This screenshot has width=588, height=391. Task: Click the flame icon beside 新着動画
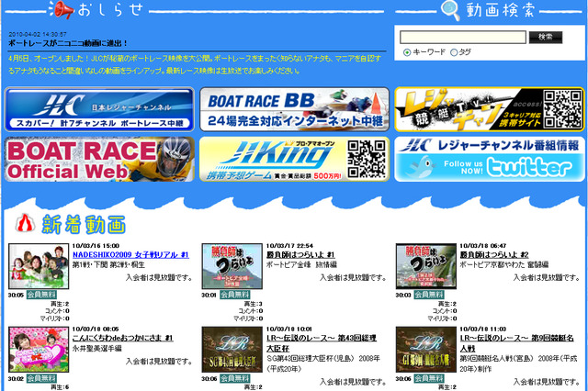click(x=25, y=224)
